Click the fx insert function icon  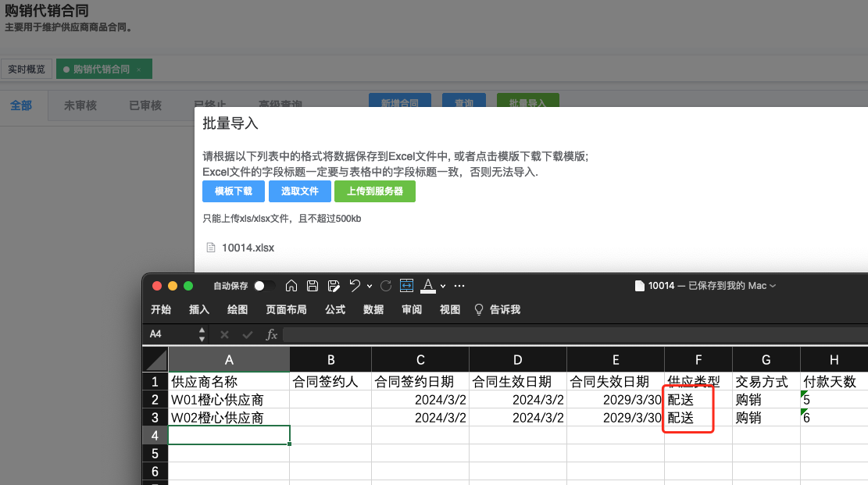(272, 334)
